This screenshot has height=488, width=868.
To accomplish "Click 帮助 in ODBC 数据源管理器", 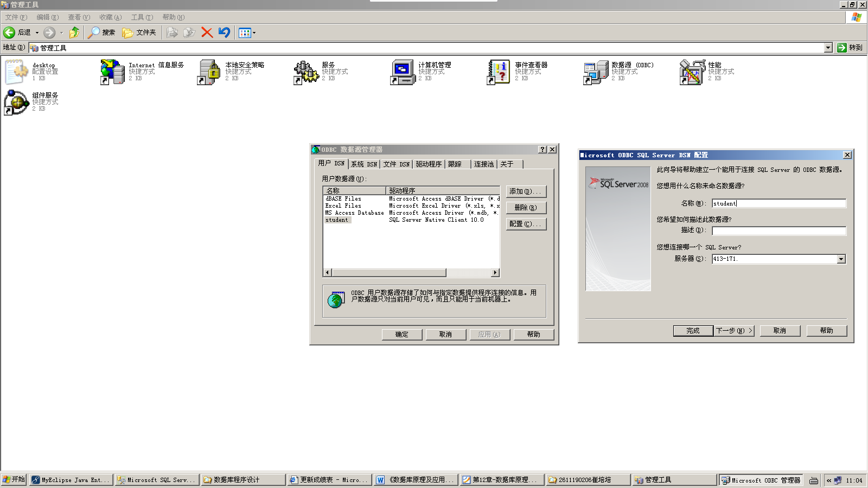I will point(534,335).
